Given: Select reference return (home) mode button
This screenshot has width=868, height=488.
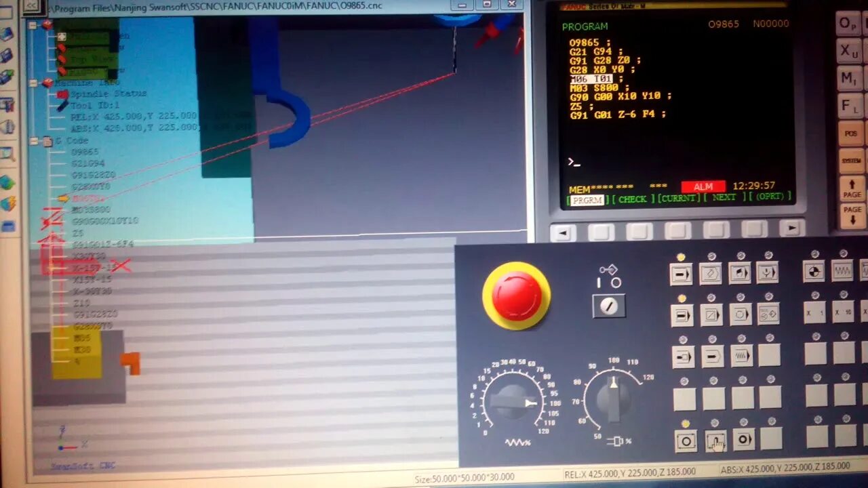Looking at the screenshot, I should coord(814,272).
